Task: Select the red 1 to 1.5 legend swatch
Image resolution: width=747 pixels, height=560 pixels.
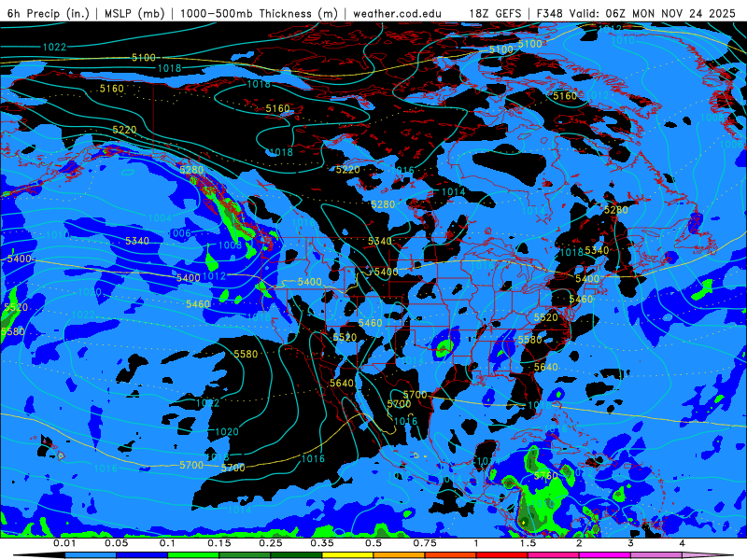Action: 502,555
